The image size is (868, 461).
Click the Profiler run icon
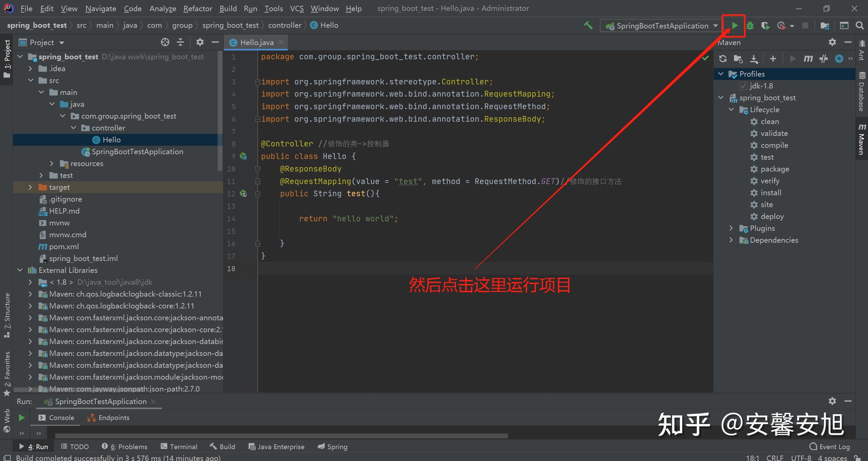[781, 25]
